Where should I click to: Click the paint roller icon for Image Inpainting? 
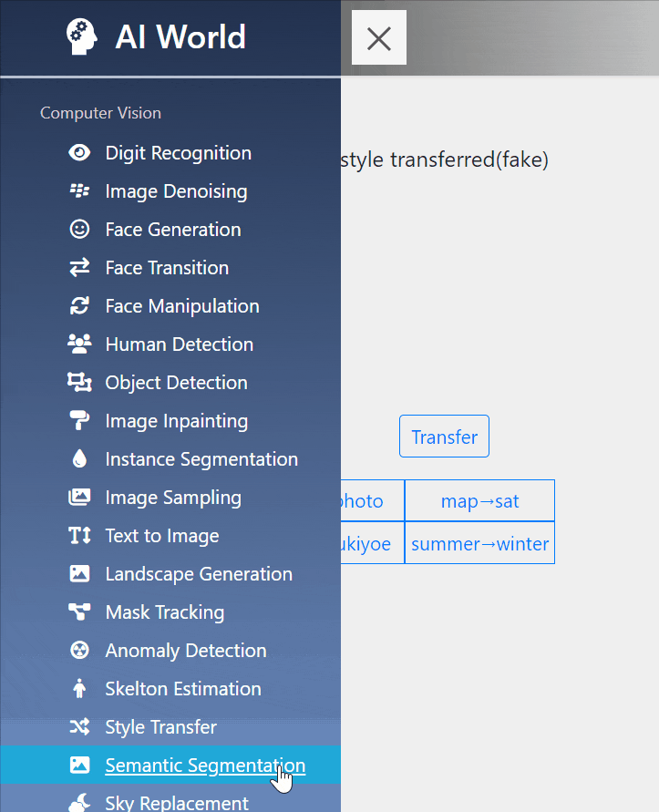click(79, 420)
